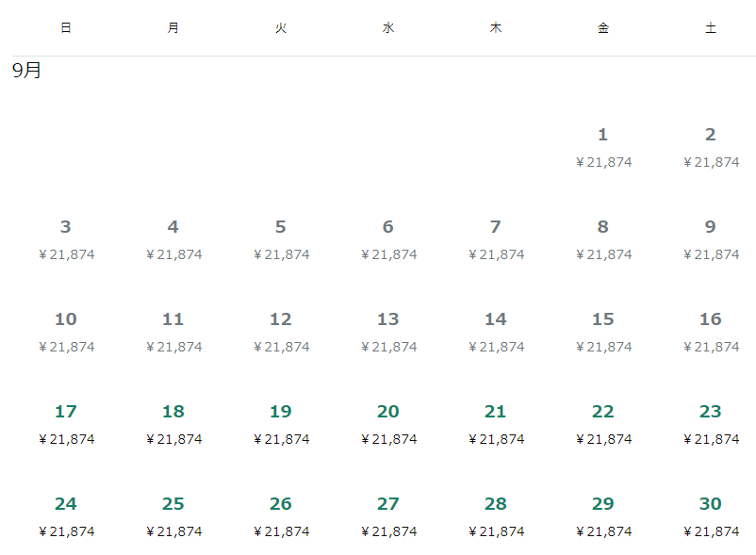Click the 9月 month heading
756x555 pixels.
pyautogui.click(x=26, y=71)
